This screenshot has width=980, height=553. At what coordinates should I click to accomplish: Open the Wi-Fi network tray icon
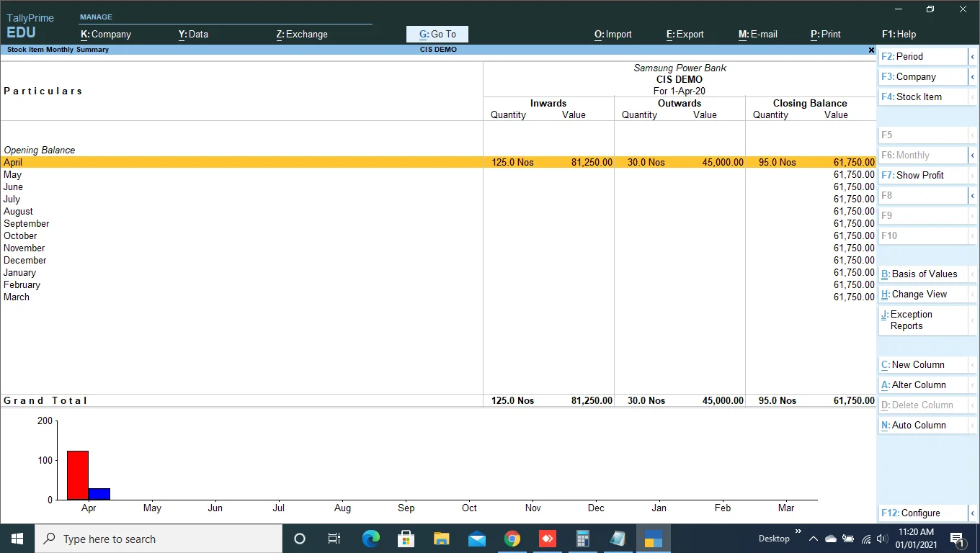[865, 539]
